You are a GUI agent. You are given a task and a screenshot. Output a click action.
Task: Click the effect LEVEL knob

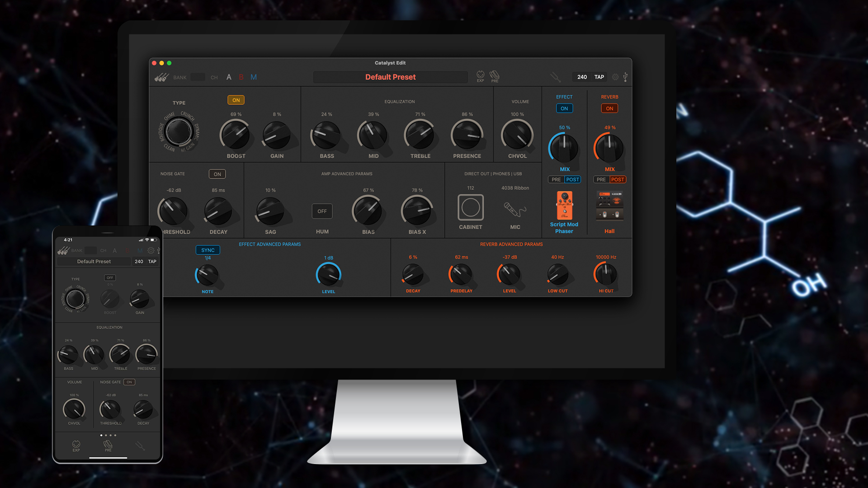[328, 274]
